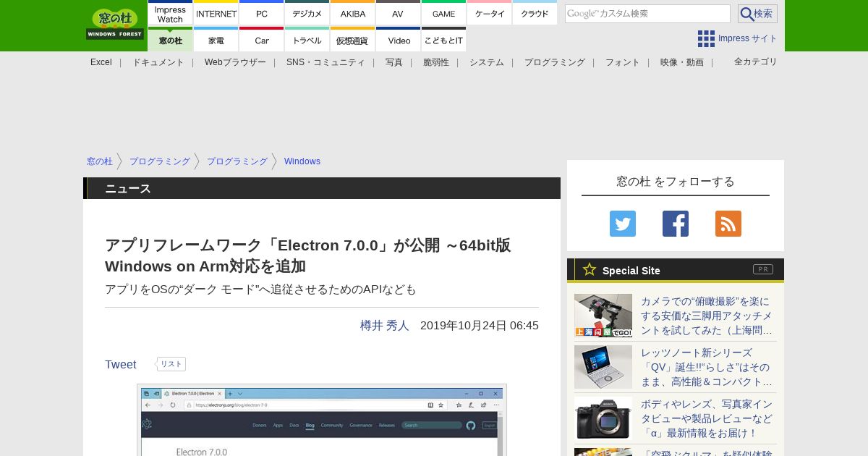Focus the Google custom search field
868x456 pixels.
tap(647, 14)
